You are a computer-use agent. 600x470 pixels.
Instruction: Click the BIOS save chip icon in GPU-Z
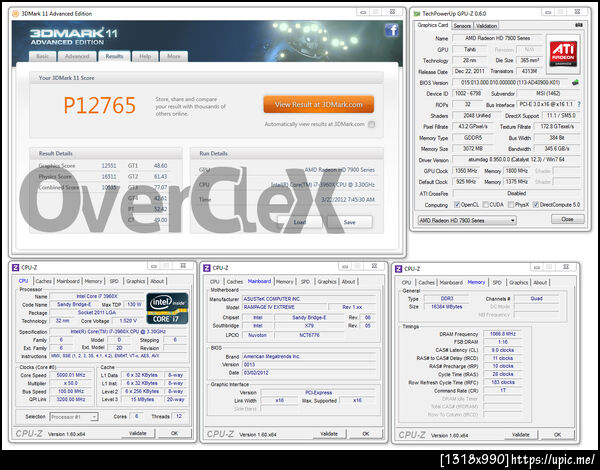pyautogui.click(x=575, y=82)
